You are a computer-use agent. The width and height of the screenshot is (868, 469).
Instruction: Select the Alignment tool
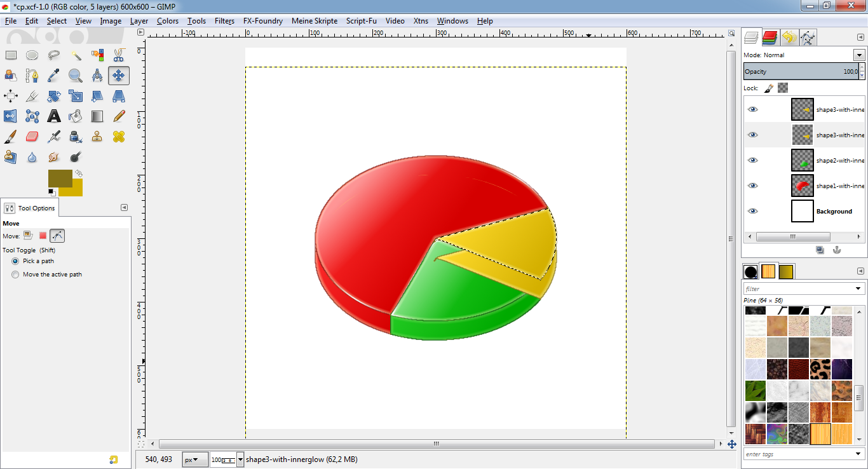click(x=11, y=96)
